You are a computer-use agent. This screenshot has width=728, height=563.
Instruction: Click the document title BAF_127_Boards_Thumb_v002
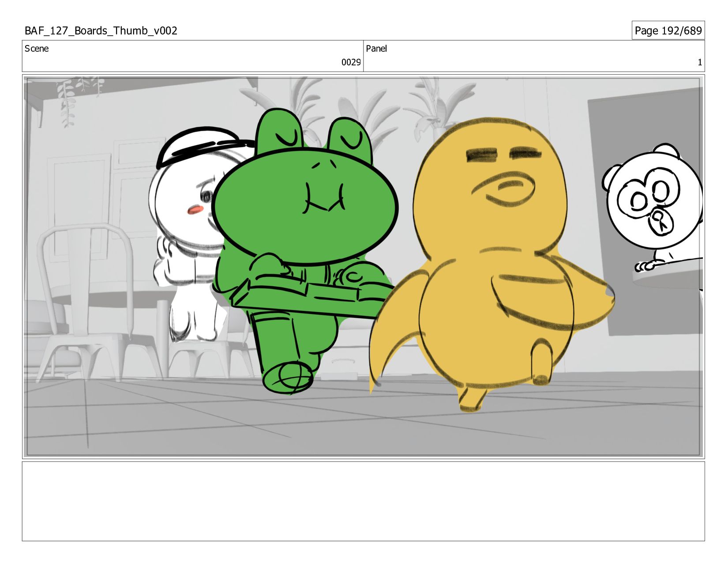(101, 31)
